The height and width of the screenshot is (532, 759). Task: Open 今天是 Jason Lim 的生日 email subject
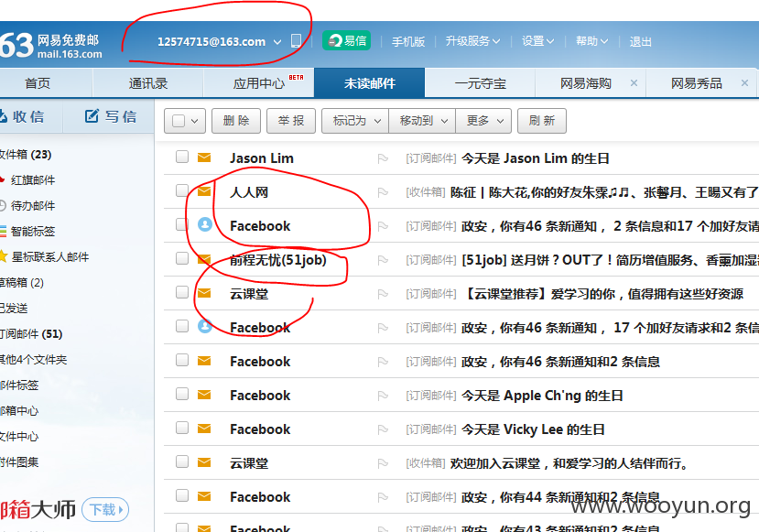tap(535, 158)
